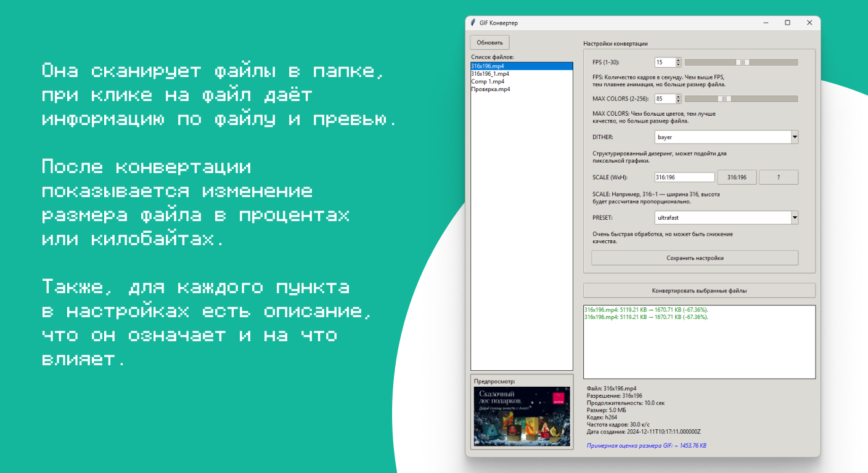Click the Avon video preview thumbnail
This screenshot has width=868, height=473.
522,416
